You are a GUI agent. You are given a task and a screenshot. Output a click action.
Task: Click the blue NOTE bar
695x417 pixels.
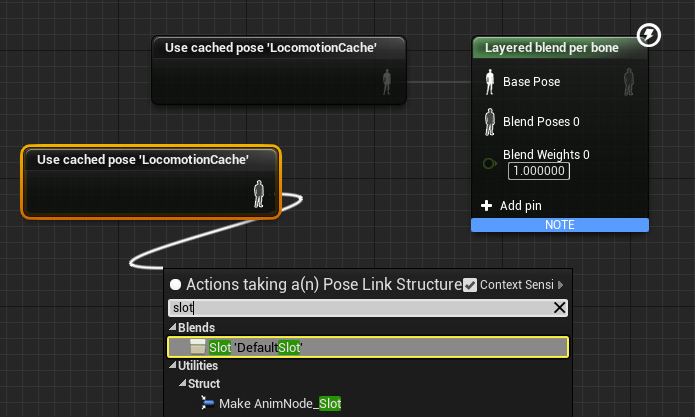tap(560, 225)
